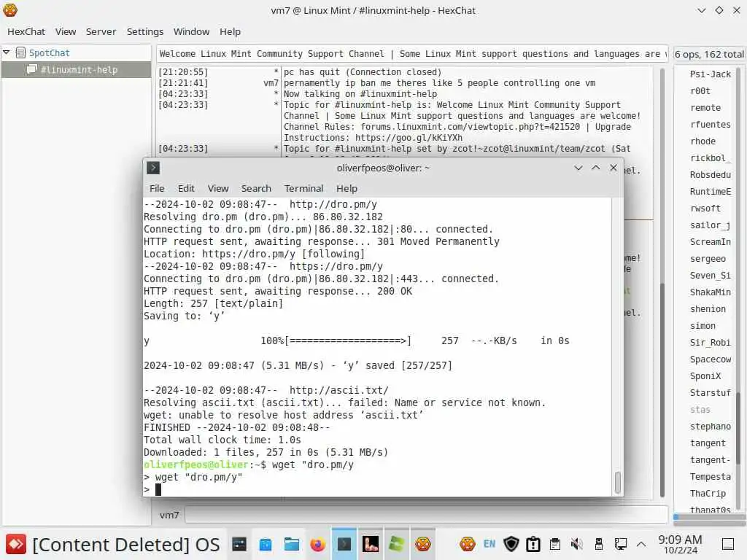Select SpotChat server in tree

pyautogui.click(x=49, y=52)
